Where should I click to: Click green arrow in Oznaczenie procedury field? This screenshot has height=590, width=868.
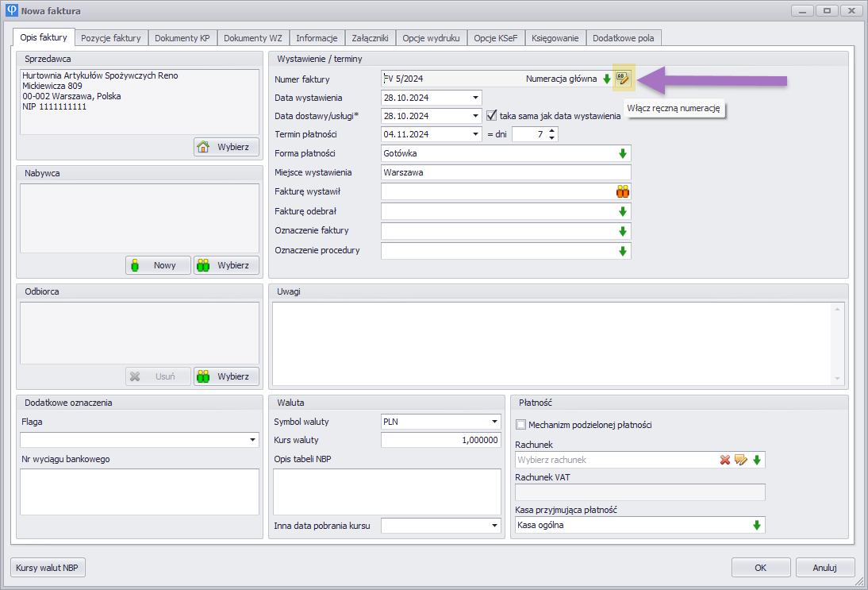coord(623,251)
